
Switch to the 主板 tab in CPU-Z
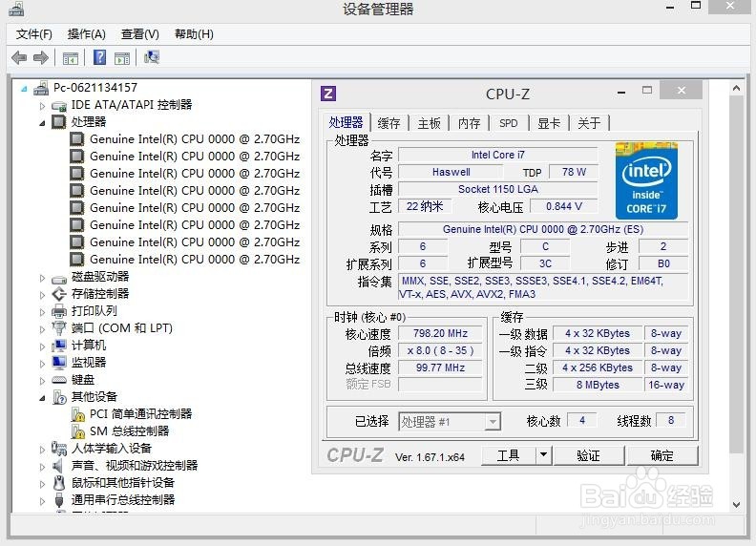pos(430,123)
